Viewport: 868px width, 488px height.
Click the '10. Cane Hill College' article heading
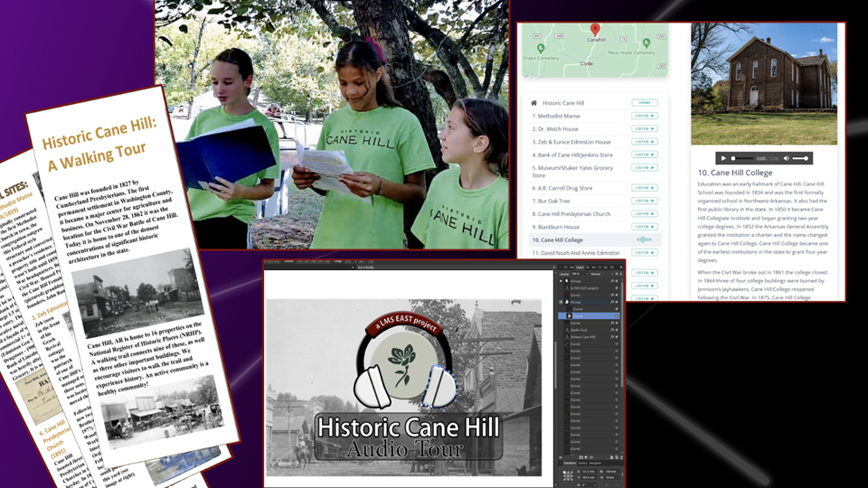click(734, 173)
